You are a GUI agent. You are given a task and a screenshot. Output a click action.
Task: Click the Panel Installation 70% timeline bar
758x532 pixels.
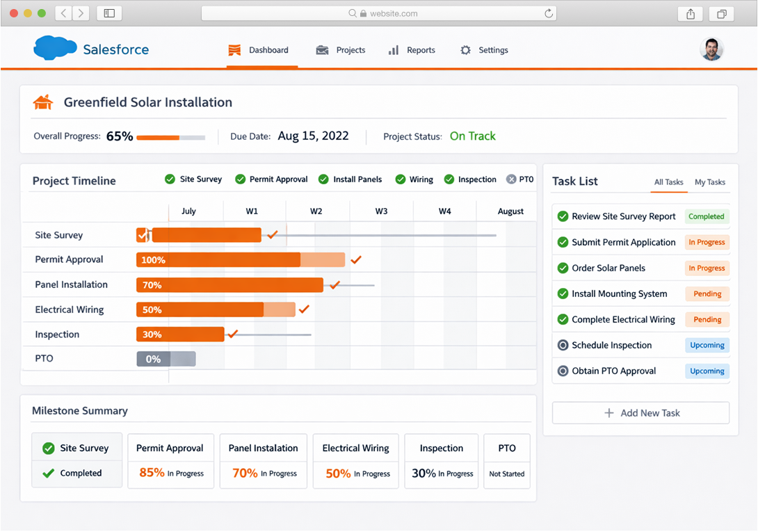(x=229, y=285)
